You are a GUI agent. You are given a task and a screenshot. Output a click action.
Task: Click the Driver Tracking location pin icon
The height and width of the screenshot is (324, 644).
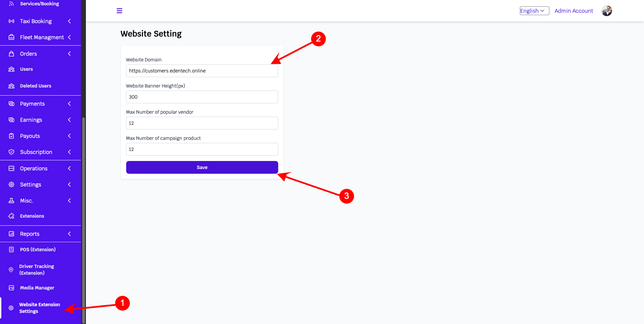(11, 270)
